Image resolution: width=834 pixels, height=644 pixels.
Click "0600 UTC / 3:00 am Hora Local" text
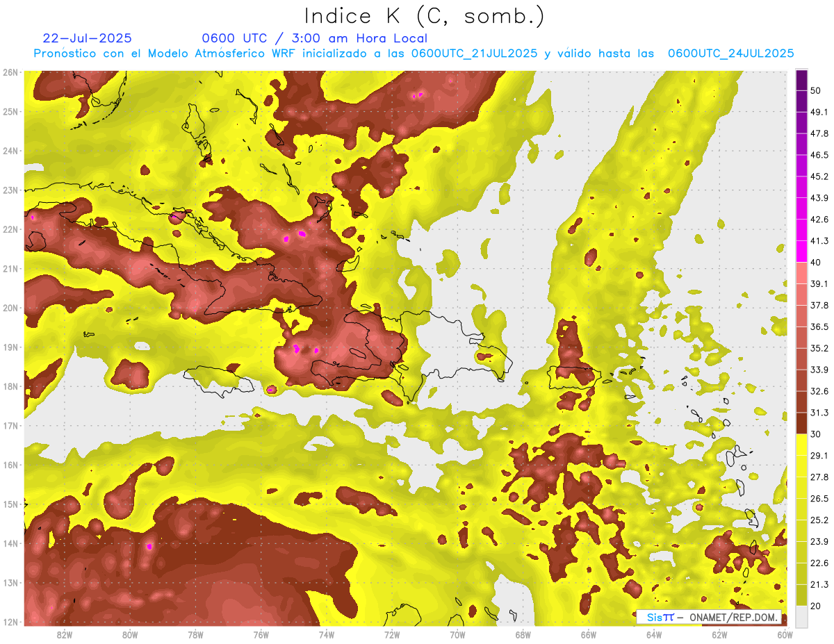tap(314, 38)
